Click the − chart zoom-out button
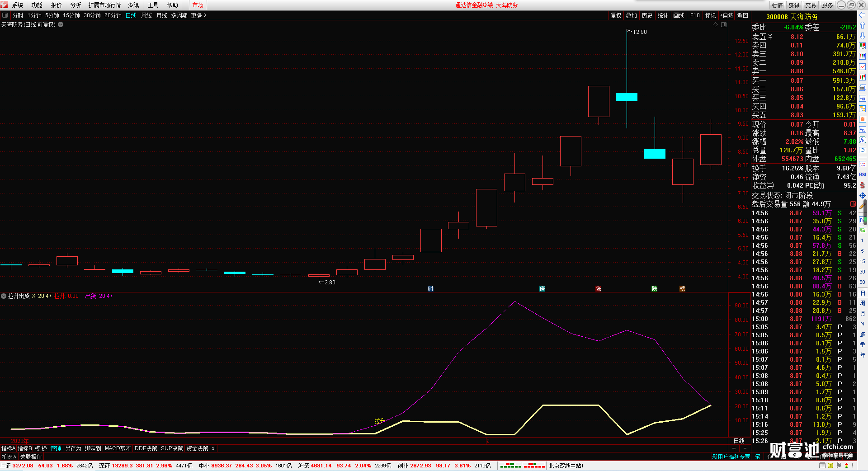The width and height of the screenshot is (868, 471). 745,448
